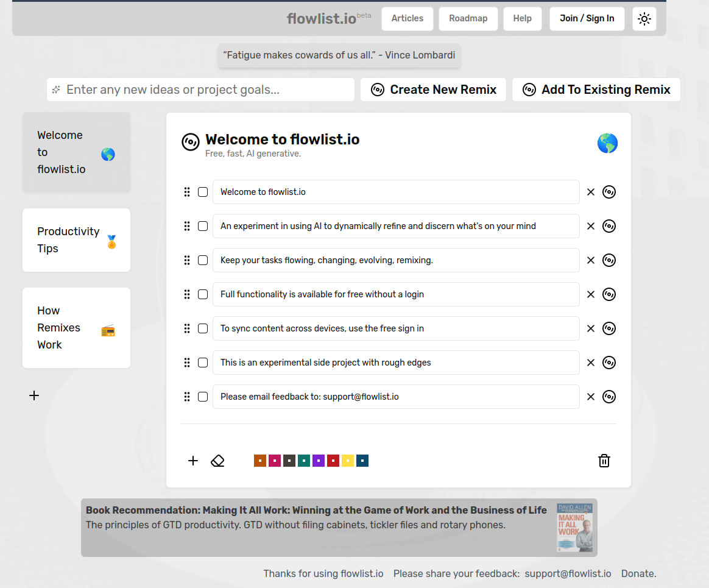The height and width of the screenshot is (588, 709).
Task: Remix the 'Please email feedback' task
Action: [609, 397]
